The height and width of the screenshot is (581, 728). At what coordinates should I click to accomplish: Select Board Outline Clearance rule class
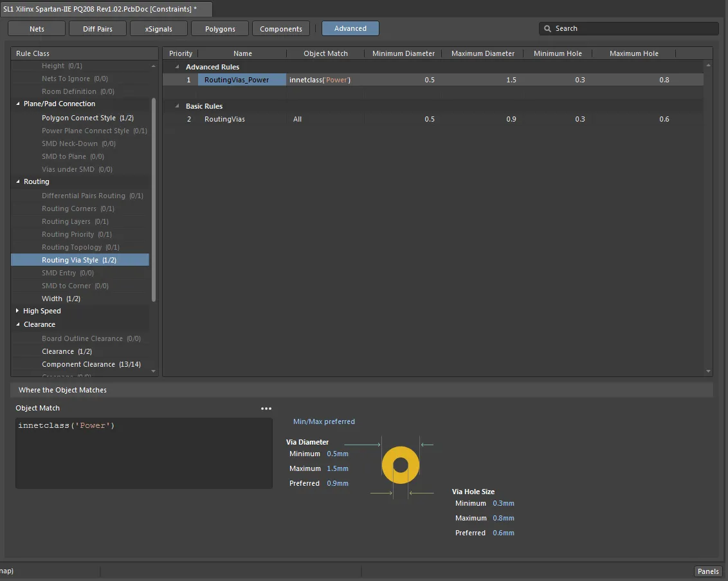coord(91,338)
